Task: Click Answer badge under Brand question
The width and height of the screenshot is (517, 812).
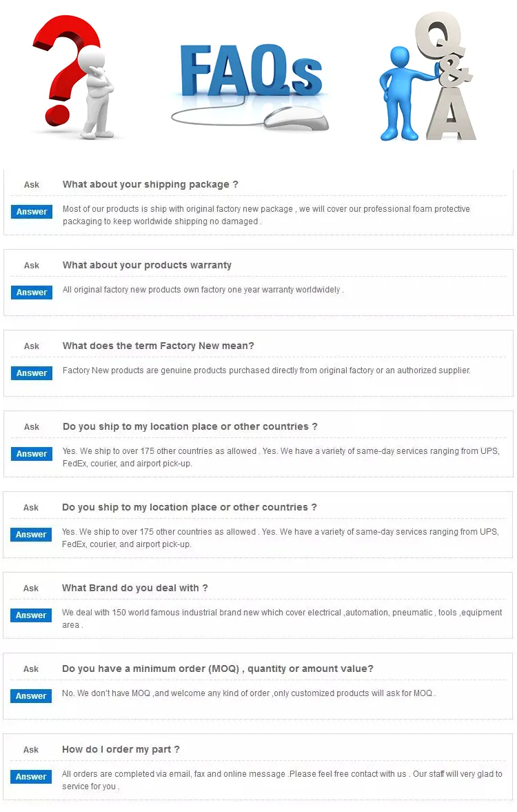Action: (x=31, y=615)
